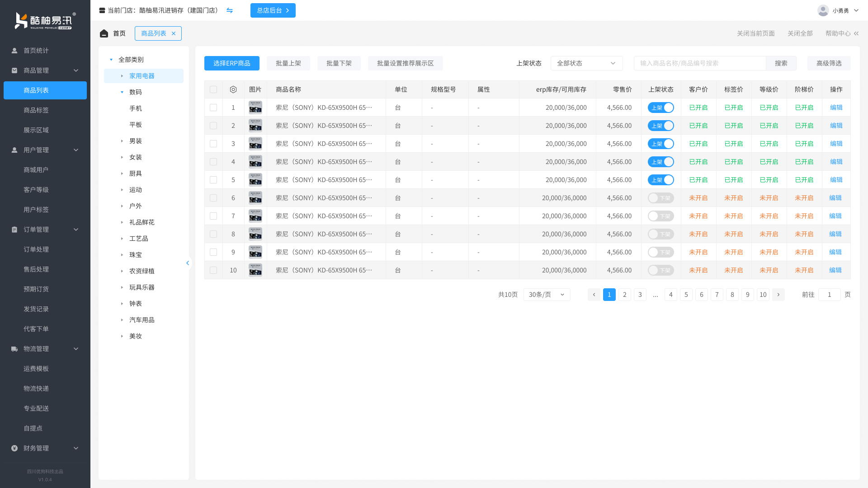Close the 商品列表 tab with x
Viewport: 868px width, 488px height.
pos(174,33)
